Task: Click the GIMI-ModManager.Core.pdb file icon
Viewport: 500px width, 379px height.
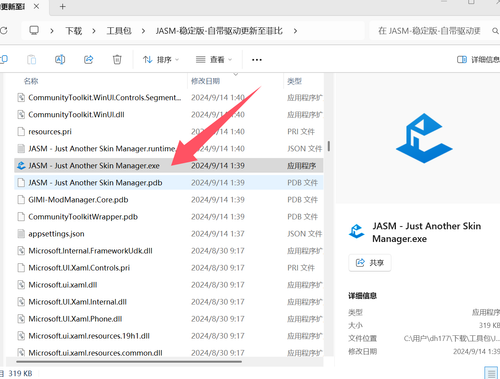Action: 21,200
